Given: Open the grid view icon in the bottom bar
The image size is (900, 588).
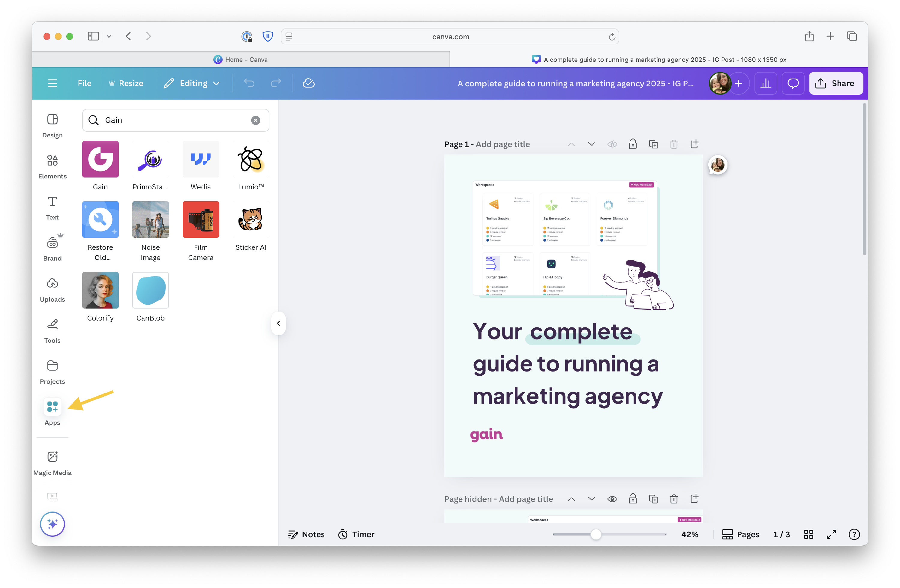Looking at the screenshot, I should click(x=808, y=534).
